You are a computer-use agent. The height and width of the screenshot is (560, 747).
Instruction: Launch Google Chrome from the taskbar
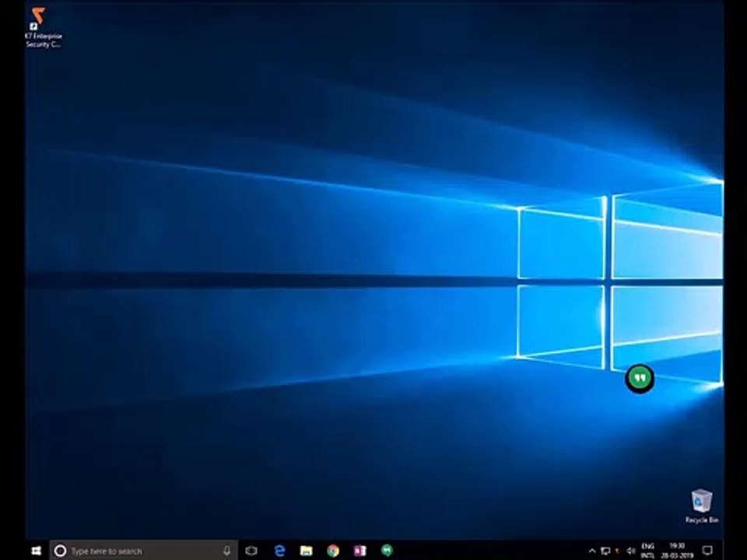pos(333,551)
